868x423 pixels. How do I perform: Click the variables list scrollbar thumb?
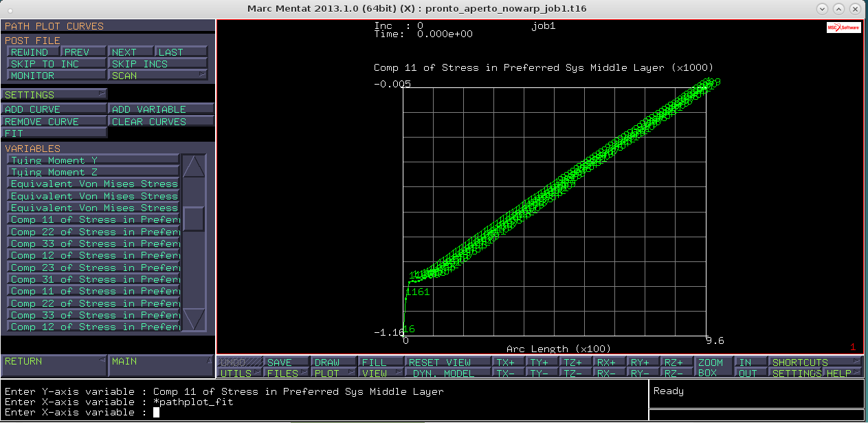tap(194, 219)
